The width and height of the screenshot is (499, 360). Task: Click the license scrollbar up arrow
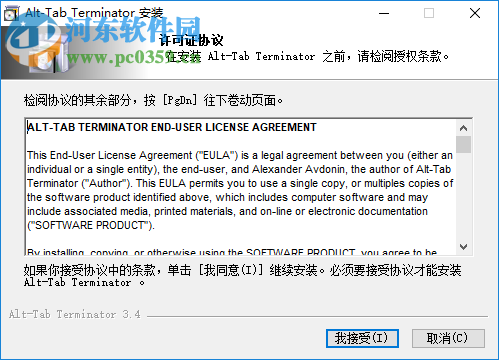tap(463, 128)
